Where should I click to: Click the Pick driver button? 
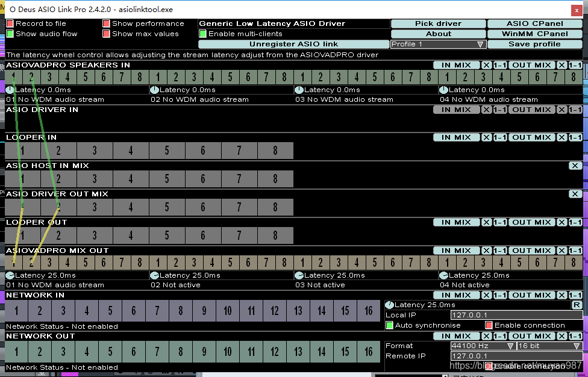pyautogui.click(x=439, y=23)
